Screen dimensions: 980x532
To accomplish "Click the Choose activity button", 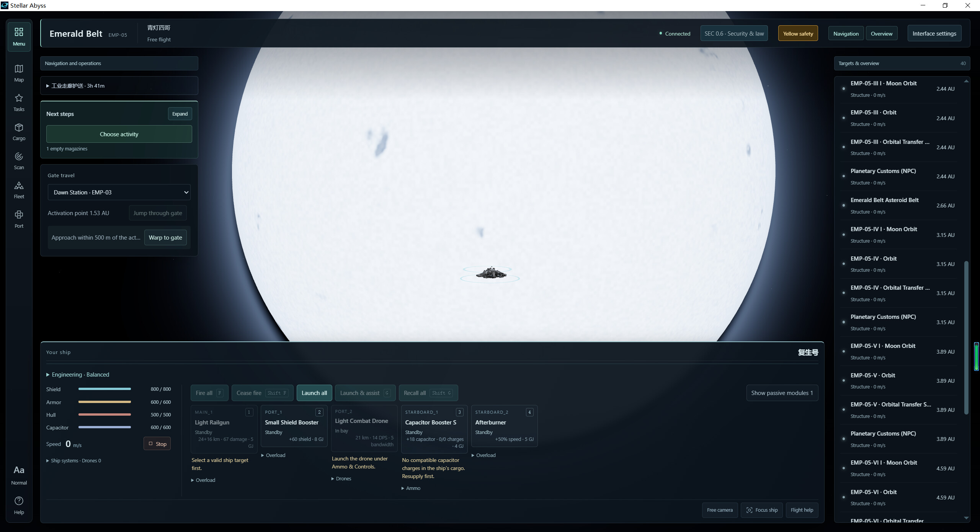I will pos(119,134).
